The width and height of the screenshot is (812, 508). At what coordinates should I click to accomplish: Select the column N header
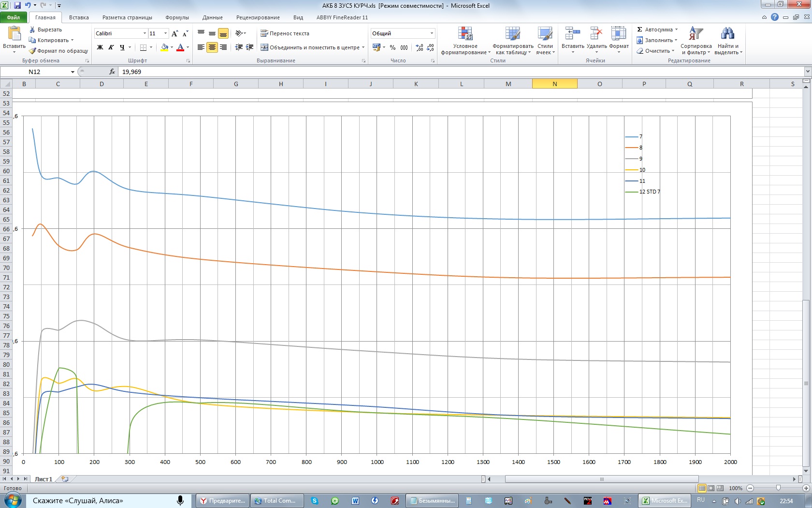(554, 84)
